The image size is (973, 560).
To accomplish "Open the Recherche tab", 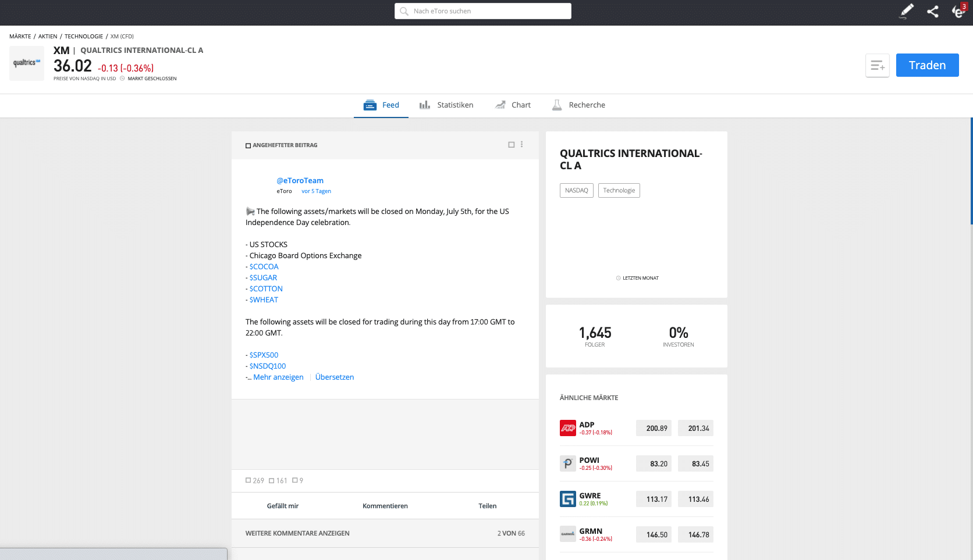I will coord(578,105).
